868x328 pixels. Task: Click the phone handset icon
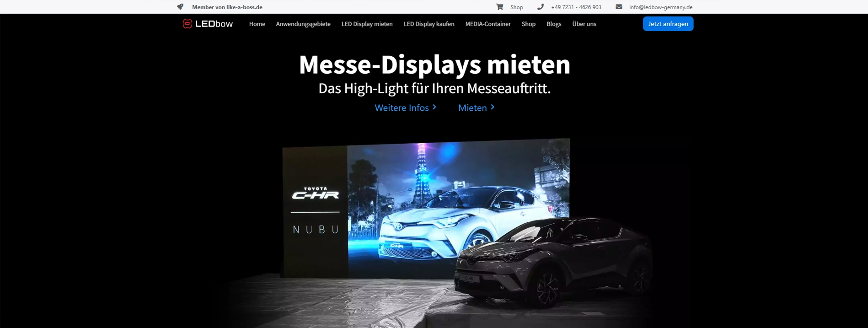coord(540,7)
